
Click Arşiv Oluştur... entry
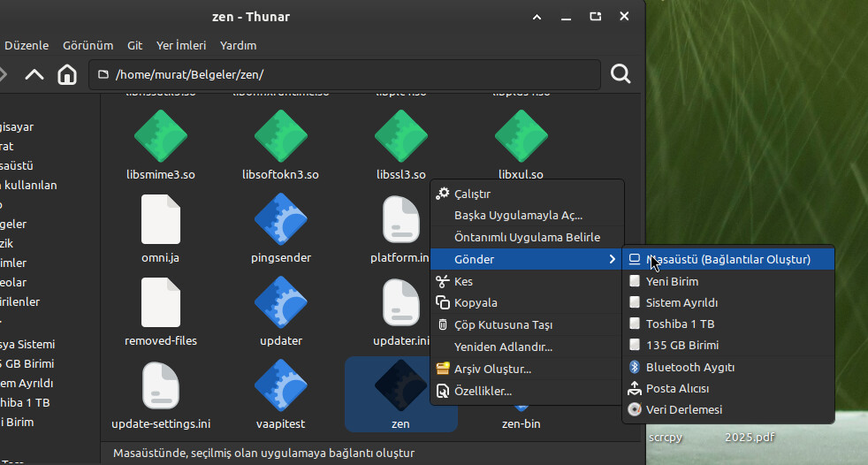[492, 369]
